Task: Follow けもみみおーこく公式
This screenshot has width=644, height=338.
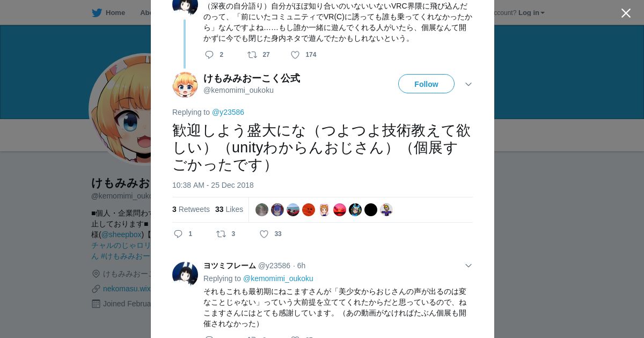Action: tap(426, 84)
